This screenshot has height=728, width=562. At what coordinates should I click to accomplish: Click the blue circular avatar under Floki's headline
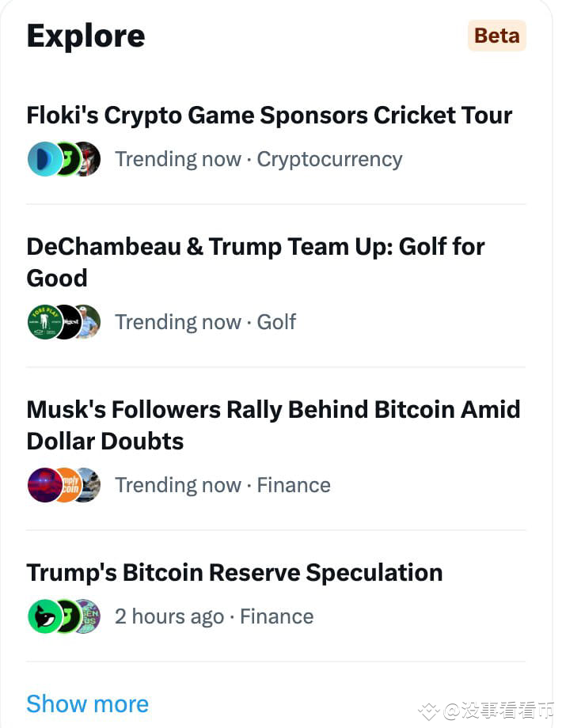click(45, 158)
